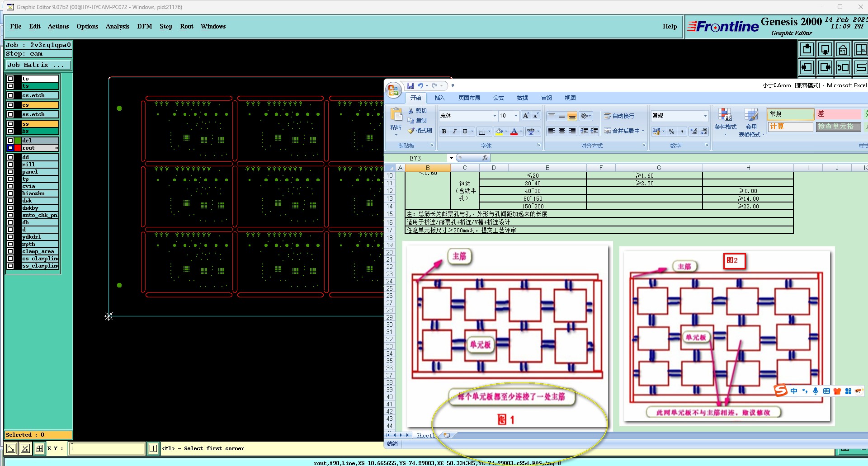Open the font color dropdown arrow
Image resolution: width=868 pixels, height=466 pixels.
(x=521, y=131)
